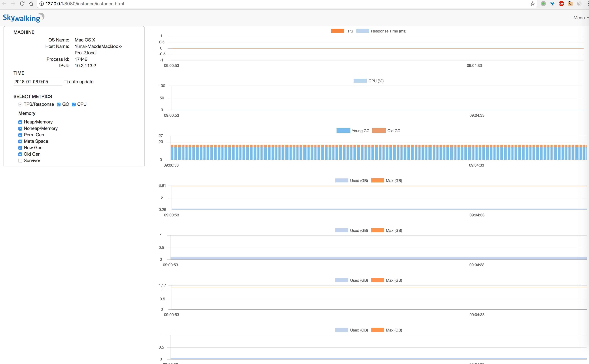Click the green circle extension icon

pyautogui.click(x=543, y=4)
